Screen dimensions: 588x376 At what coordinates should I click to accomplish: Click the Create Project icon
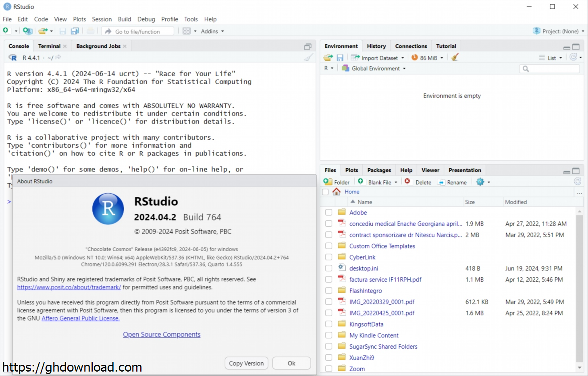[27, 31]
